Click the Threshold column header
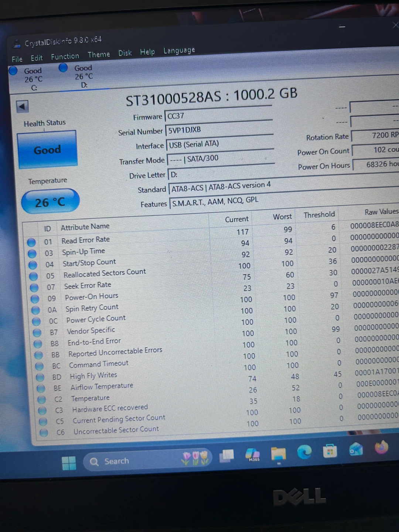 click(x=319, y=215)
